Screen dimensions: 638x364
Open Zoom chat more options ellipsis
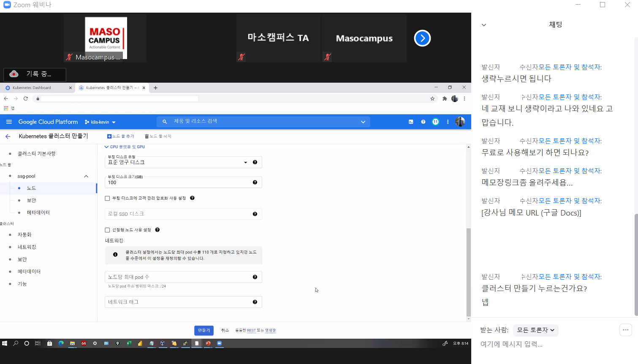625,330
